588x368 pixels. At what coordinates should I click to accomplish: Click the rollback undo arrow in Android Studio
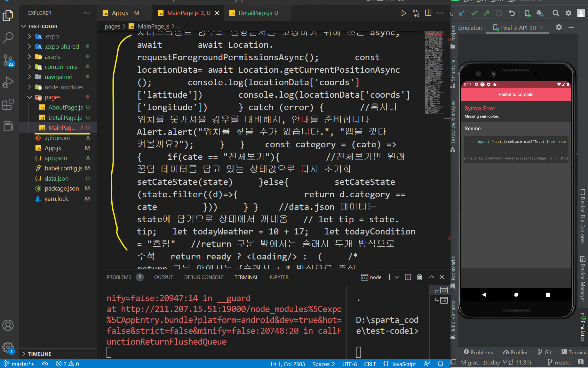click(x=512, y=13)
